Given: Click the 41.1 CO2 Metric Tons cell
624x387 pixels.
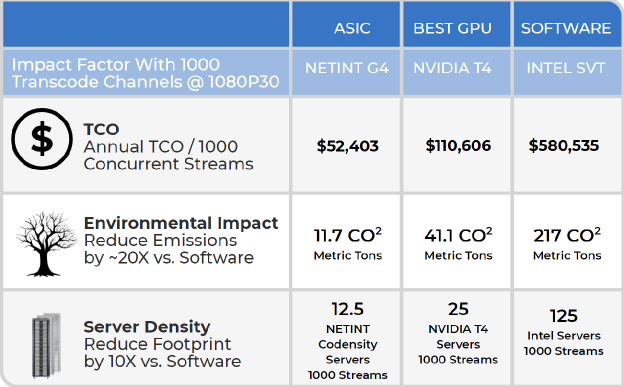Looking at the screenshot, I should tap(458, 243).
